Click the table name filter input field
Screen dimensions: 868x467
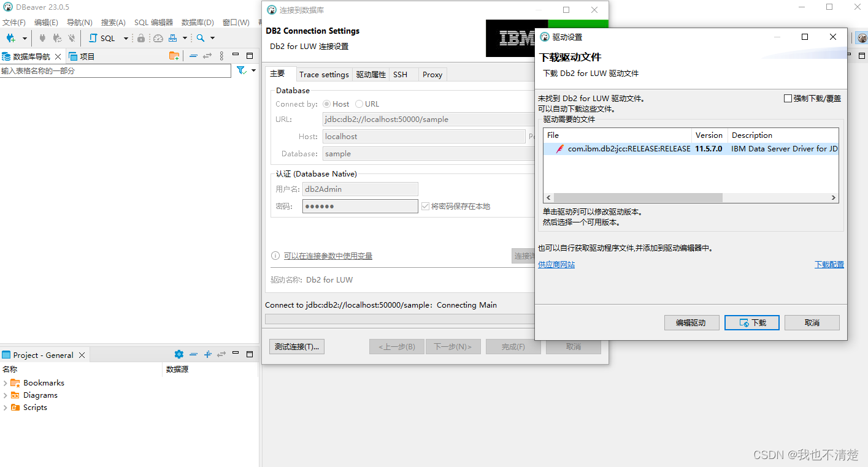[x=115, y=71]
